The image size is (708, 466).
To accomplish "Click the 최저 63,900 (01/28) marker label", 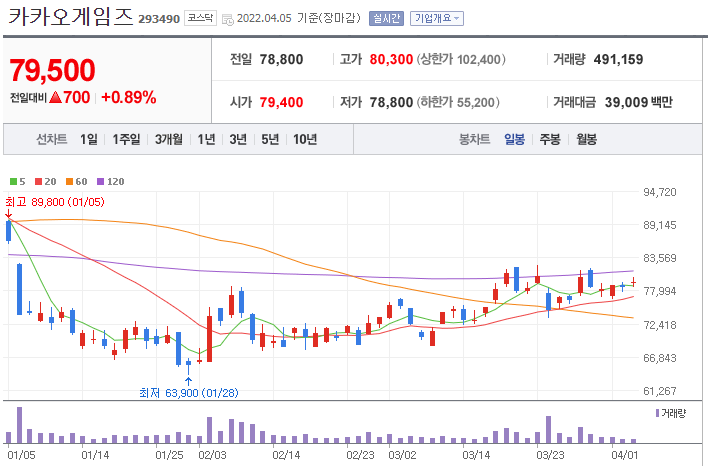I will point(189,393).
